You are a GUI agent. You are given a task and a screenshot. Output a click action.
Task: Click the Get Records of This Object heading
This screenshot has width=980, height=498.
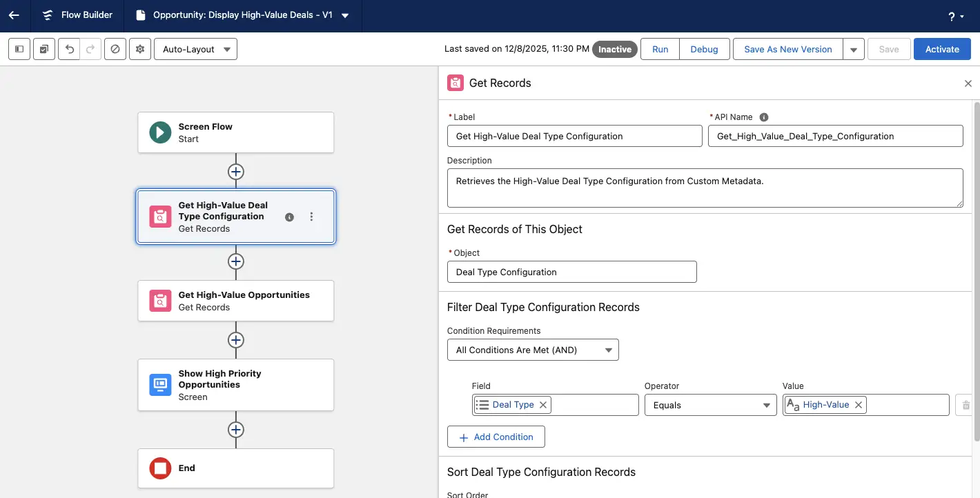click(515, 230)
